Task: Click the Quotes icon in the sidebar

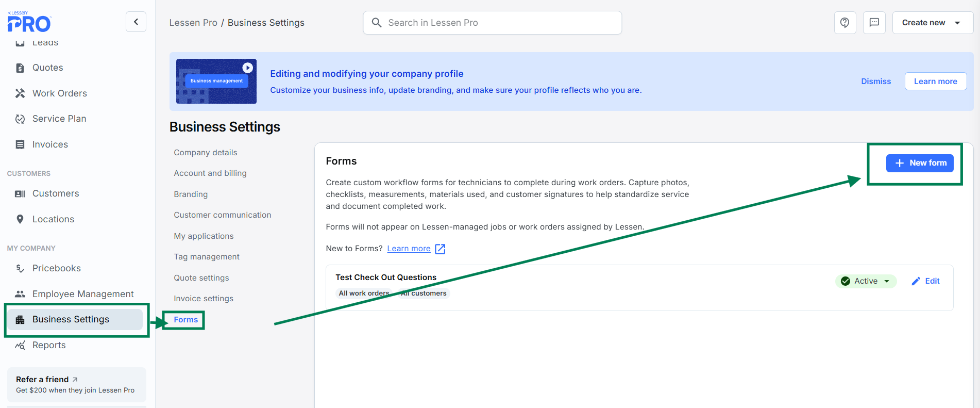Action: pos(20,68)
